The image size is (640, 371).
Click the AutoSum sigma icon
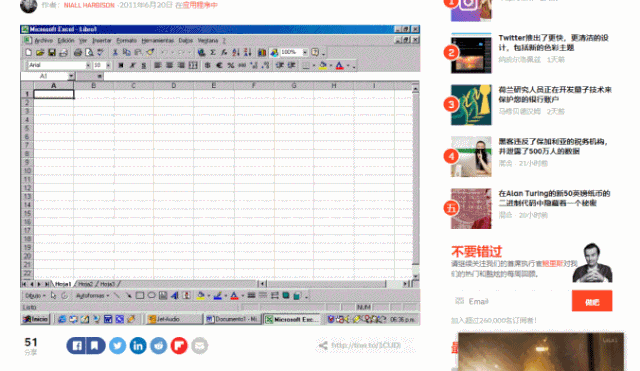tap(213, 52)
